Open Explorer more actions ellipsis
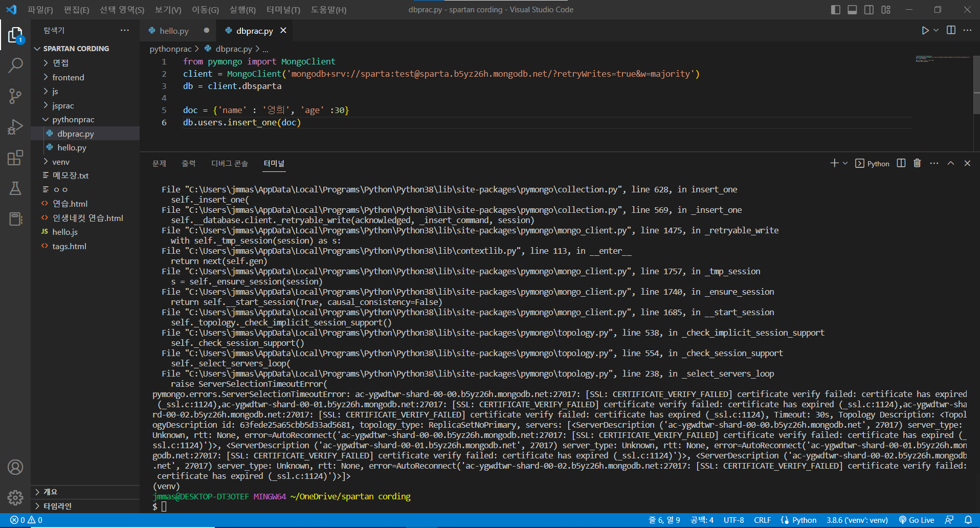The image size is (980, 528). 125,30
